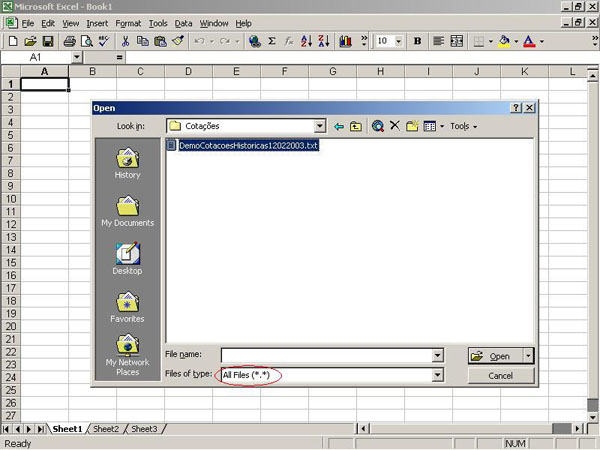Click the Delete (X) icon in dialog
This screenshot has width=600, height=450.
[394, 126]
